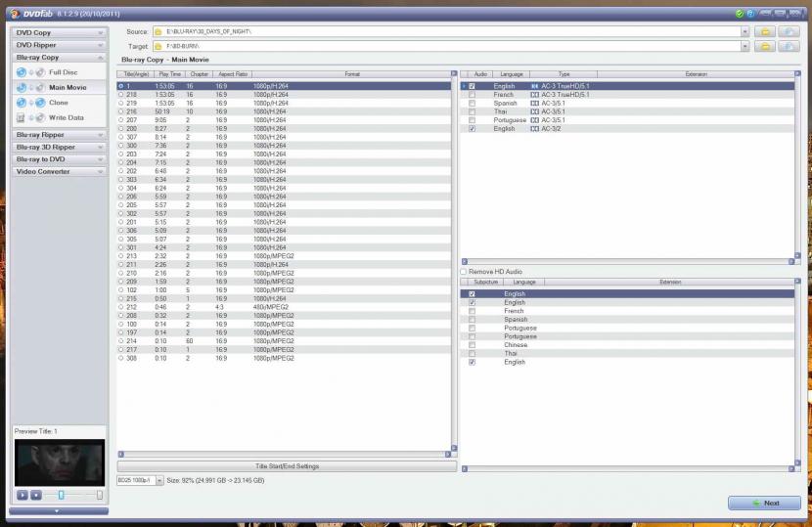This screenshot has width=812, height=527.
Task: Sort titles by the Play Time column header
Action: pyautogui.click(x=170, y=74)
